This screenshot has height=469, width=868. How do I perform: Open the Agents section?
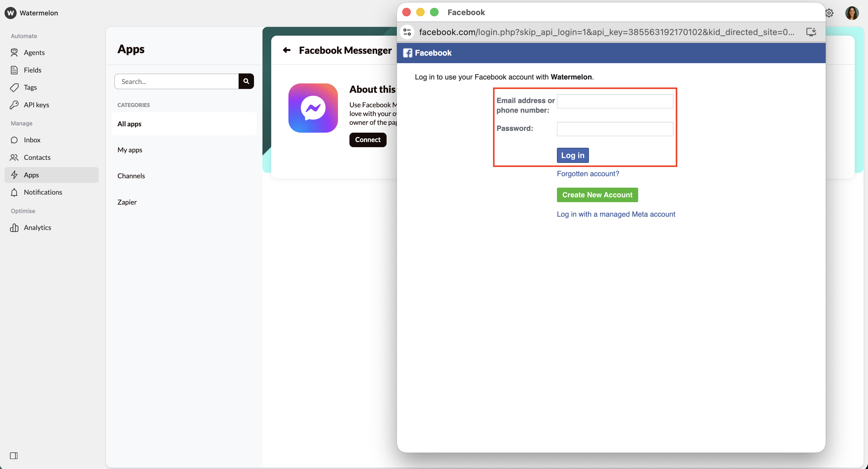pos(34,53)
